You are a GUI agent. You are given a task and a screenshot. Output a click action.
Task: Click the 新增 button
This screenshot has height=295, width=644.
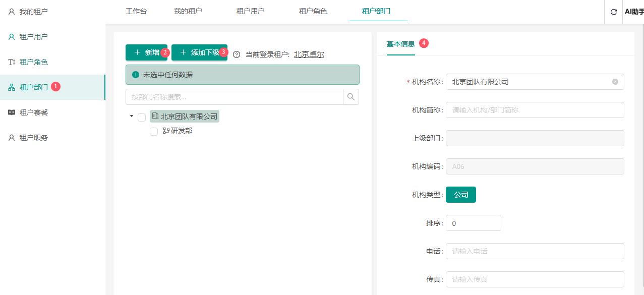pos(146,52)
